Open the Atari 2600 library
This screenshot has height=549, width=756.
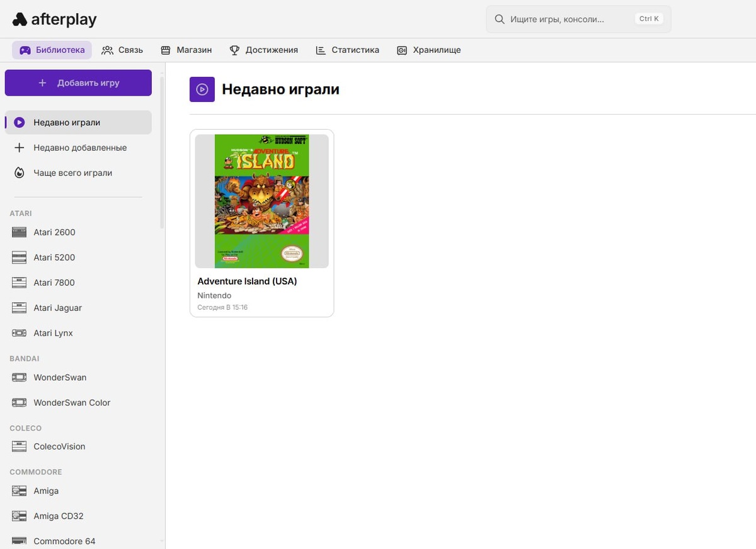pyautogui.click(x=78, y=232)
